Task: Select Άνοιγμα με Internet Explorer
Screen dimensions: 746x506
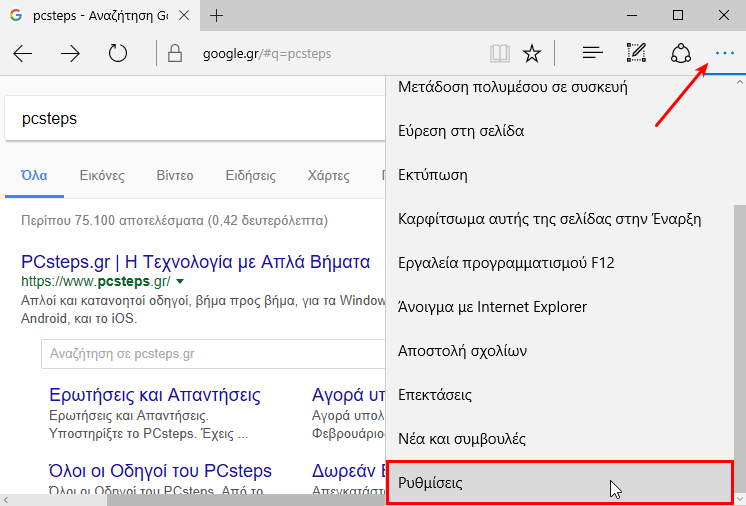Action: click(x=492, y=307)
